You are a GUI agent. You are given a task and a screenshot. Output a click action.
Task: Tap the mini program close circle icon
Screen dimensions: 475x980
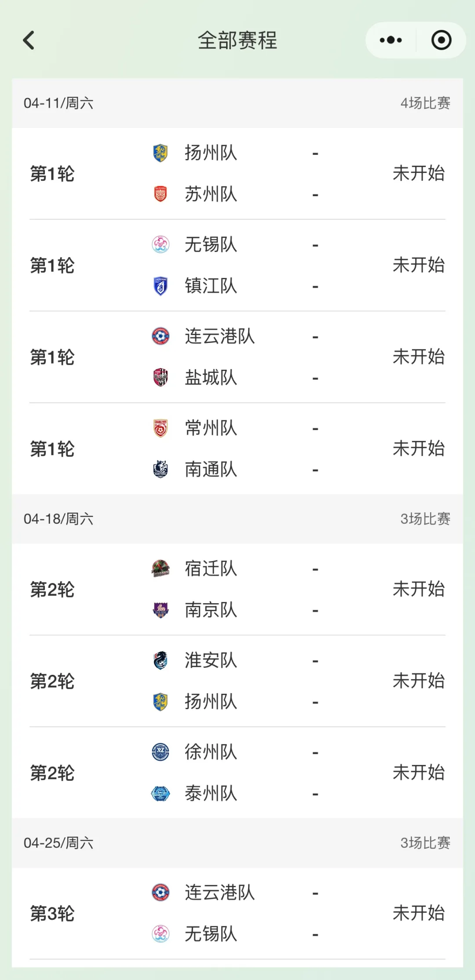[x=441, y=40]
